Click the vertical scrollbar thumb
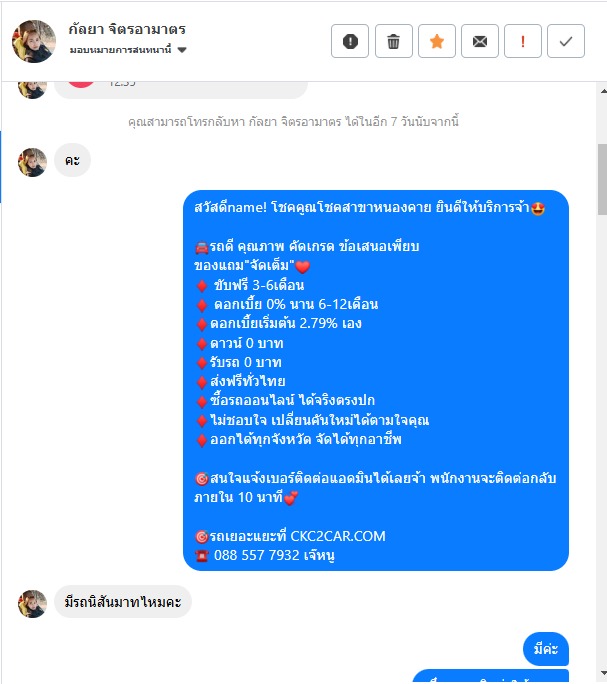The height and width of the screenshot is (684, 607). tap(603, 179)
